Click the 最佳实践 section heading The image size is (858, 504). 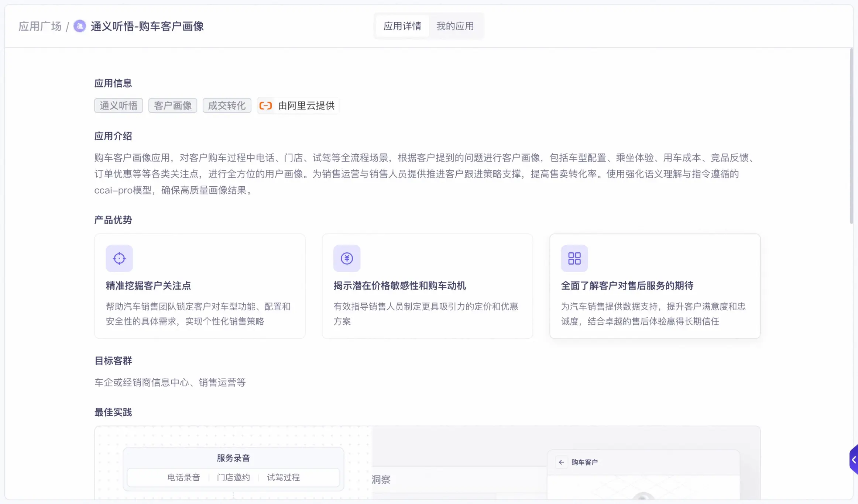[113, 412]
